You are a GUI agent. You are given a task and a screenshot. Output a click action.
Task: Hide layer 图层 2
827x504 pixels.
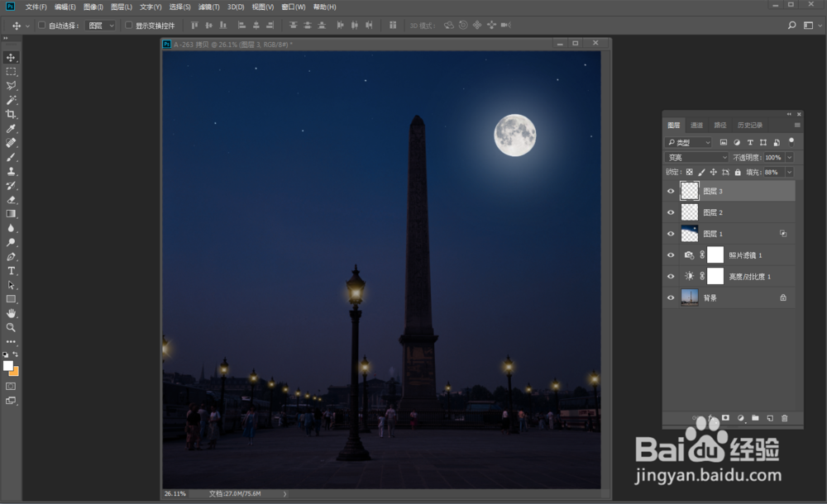click(671, 212)
